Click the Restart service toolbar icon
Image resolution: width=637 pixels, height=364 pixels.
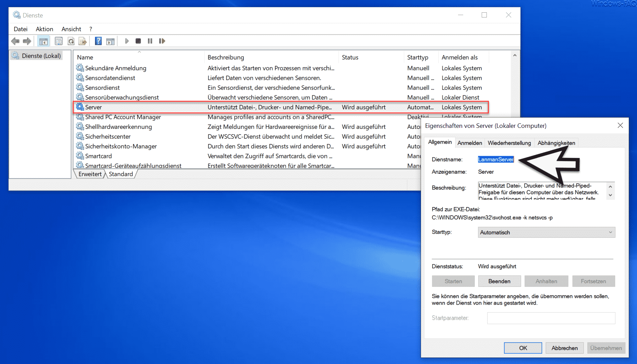point(162,41)
